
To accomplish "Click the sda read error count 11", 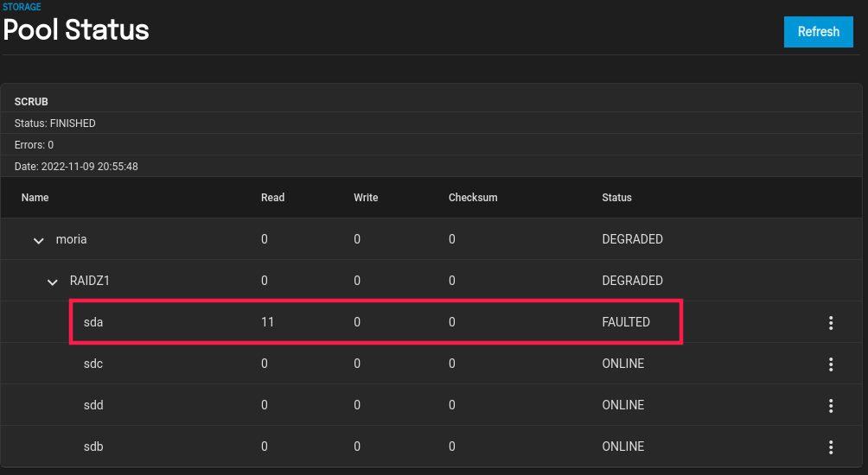I will 267,322.
